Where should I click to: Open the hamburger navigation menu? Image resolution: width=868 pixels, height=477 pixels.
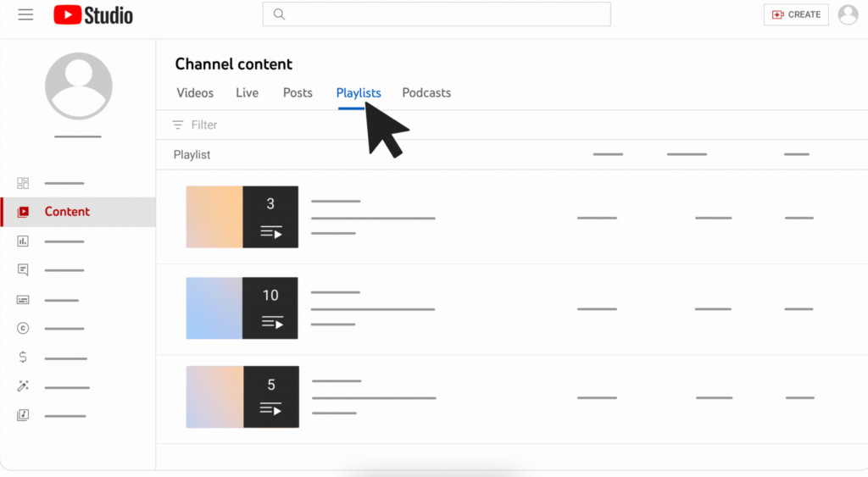pos(25,15)
